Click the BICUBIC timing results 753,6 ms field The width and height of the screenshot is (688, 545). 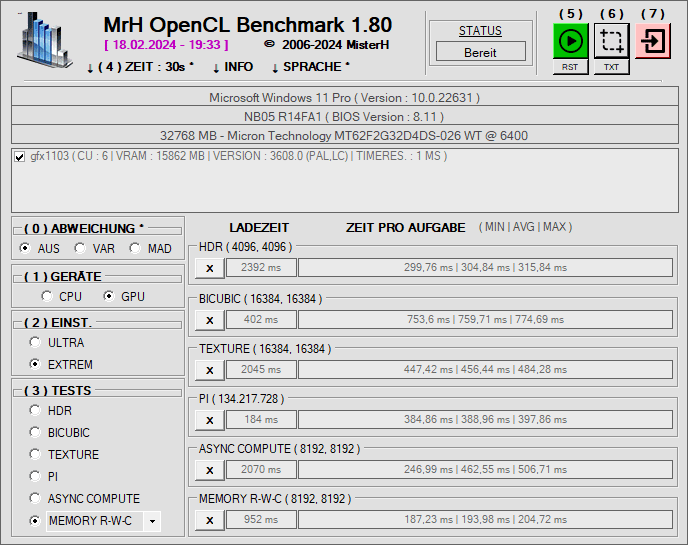(485, 320)
